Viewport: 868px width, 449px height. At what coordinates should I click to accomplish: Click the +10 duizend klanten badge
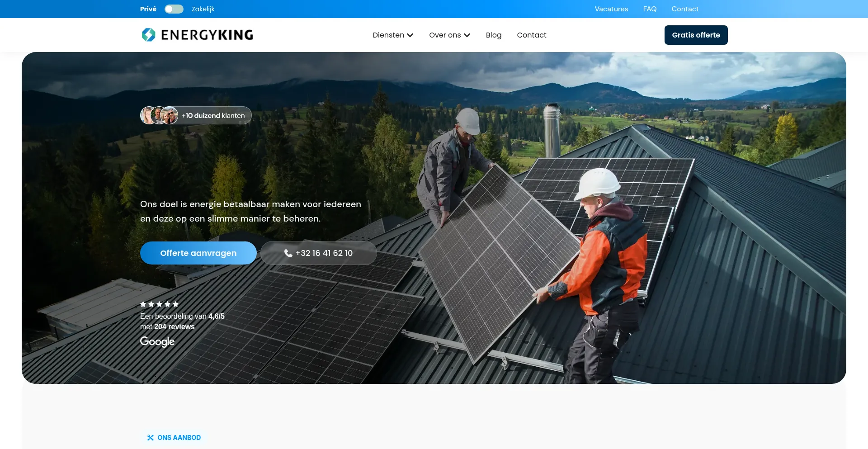pyautogui.click(x=213, y=116)
